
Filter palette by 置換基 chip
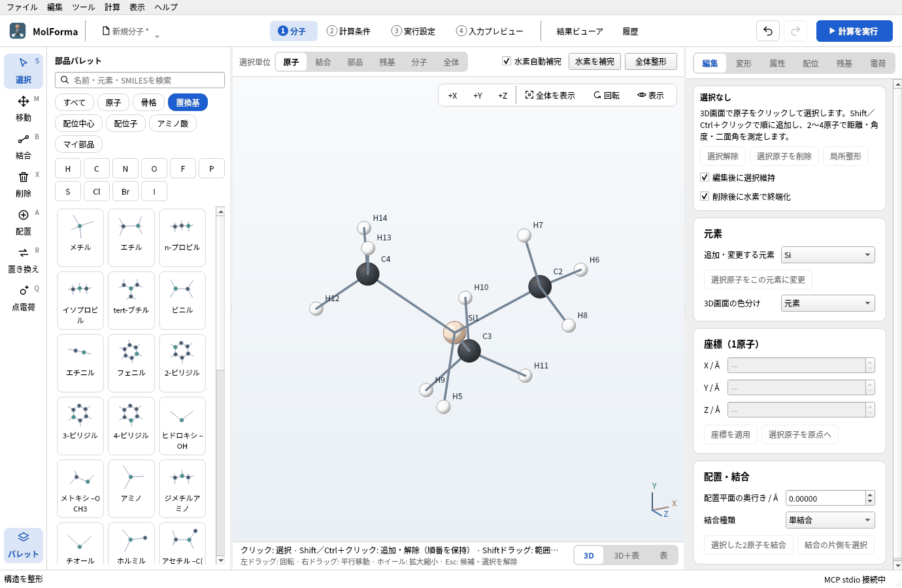point(188,103)
